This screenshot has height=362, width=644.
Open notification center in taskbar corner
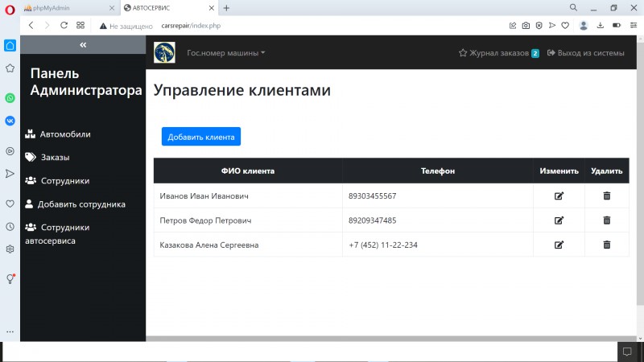click(x=627, y=352)
